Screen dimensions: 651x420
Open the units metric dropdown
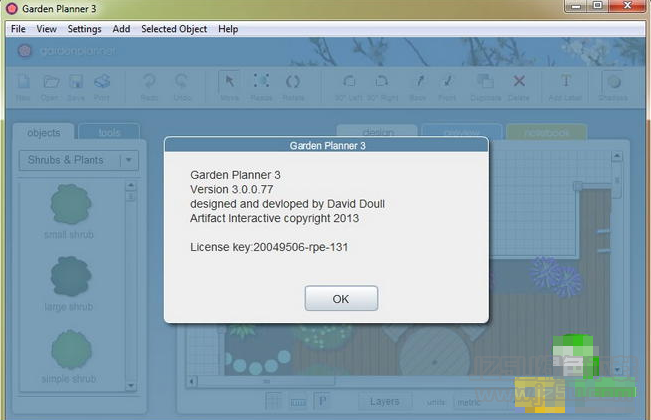coord(484,402)
